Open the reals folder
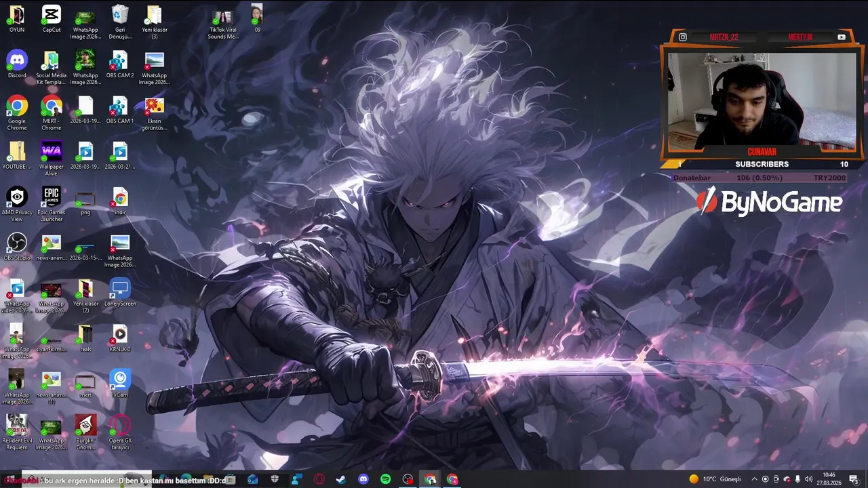The image size is (868, 488). click(85, 338)
